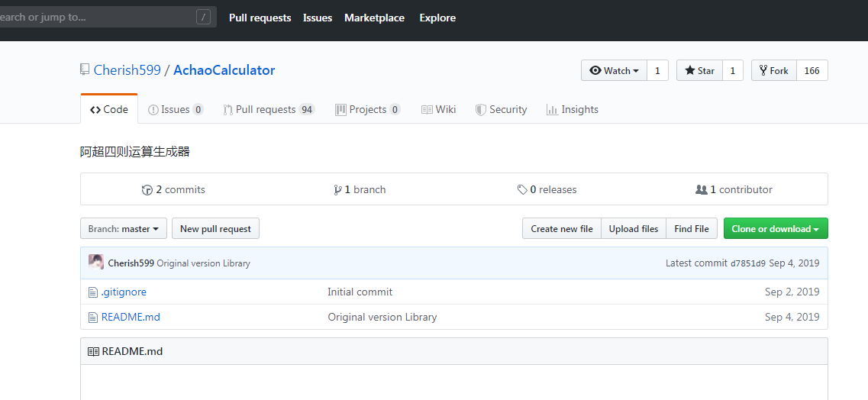Image resolution: width=868 pixels, height=400 pixels.
Task: Open the Security tab
Action: pos(501,109)
